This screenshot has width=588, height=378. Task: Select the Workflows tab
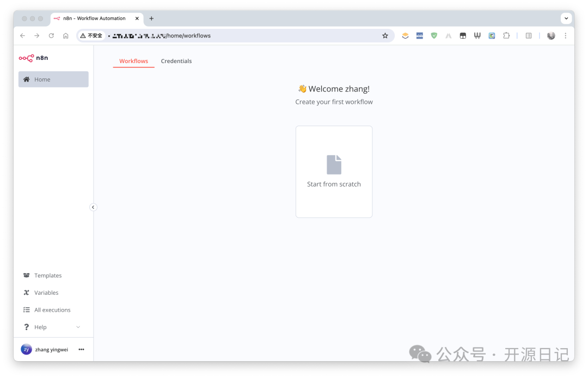click(x=133, y=61)
